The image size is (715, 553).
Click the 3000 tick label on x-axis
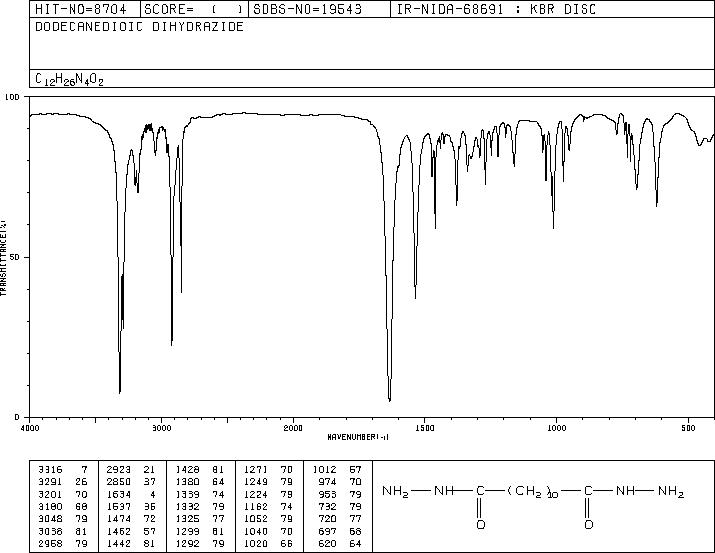161,428
